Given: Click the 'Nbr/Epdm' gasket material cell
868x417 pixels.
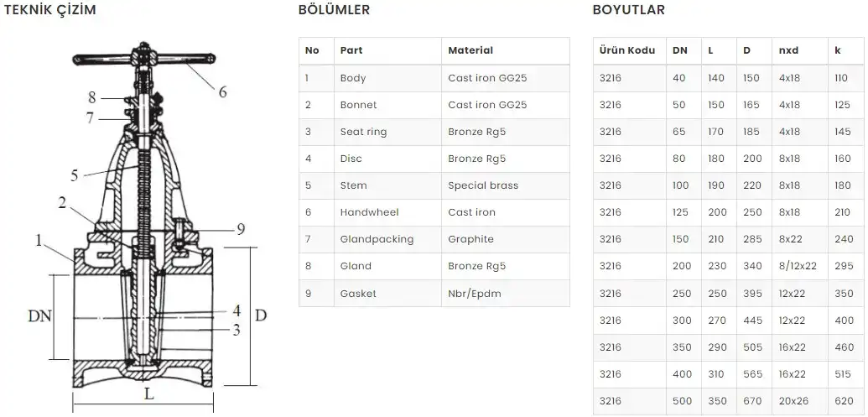Looking at the screenshot, I should click(476, 294).
